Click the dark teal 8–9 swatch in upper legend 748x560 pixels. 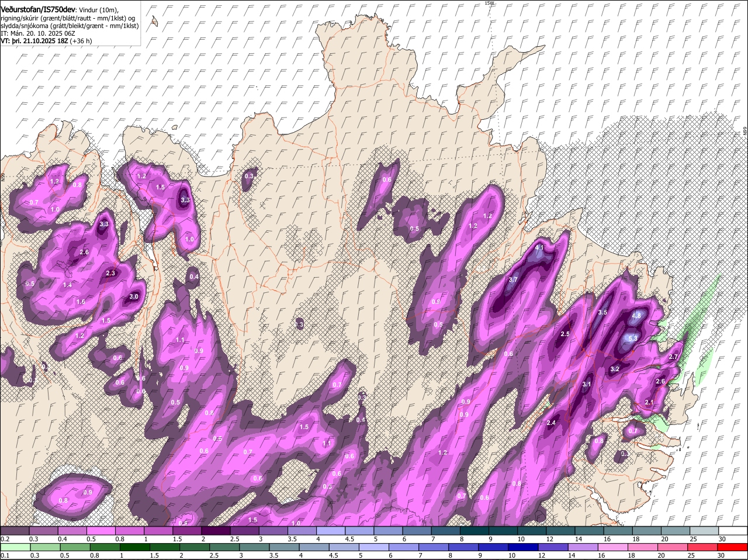(x=474, y=530)
